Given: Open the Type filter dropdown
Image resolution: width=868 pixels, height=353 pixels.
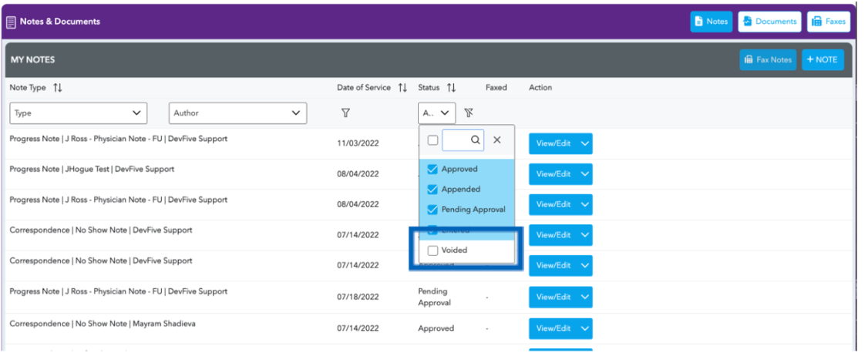Looking at the screenshot, I should click(79, 113).
